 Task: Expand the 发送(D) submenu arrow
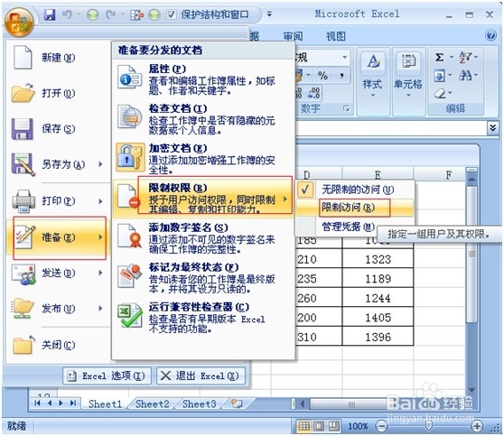[x=100, y=274]
